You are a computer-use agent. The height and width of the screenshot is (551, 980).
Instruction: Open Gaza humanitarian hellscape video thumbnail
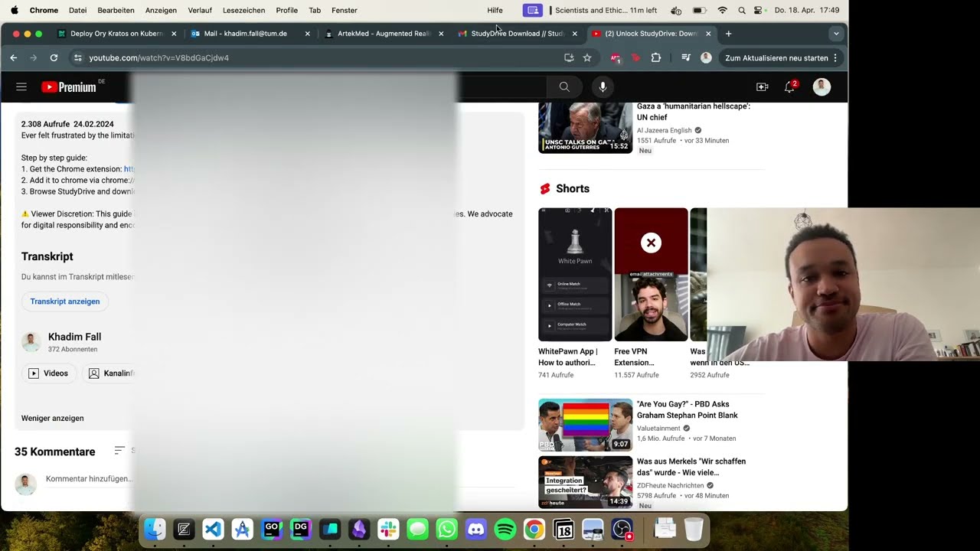coord(586,128)
